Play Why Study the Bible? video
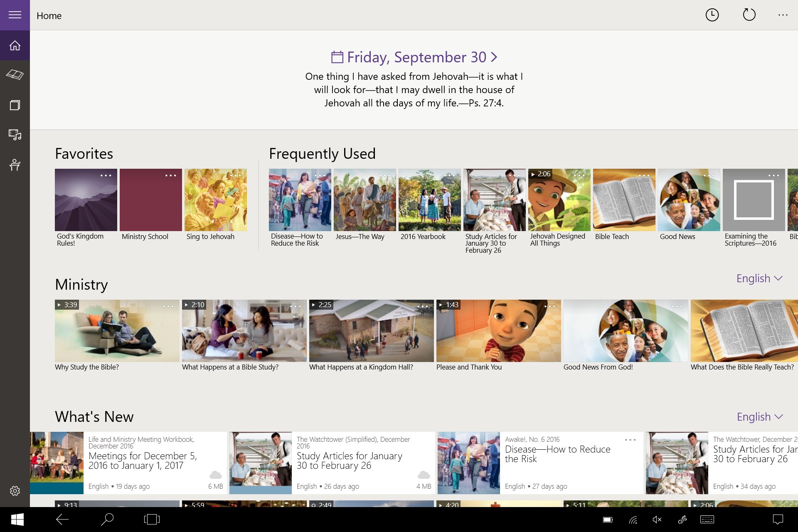Image resolution: width=798 pixels, height=532 pixels. coord(117,331)
